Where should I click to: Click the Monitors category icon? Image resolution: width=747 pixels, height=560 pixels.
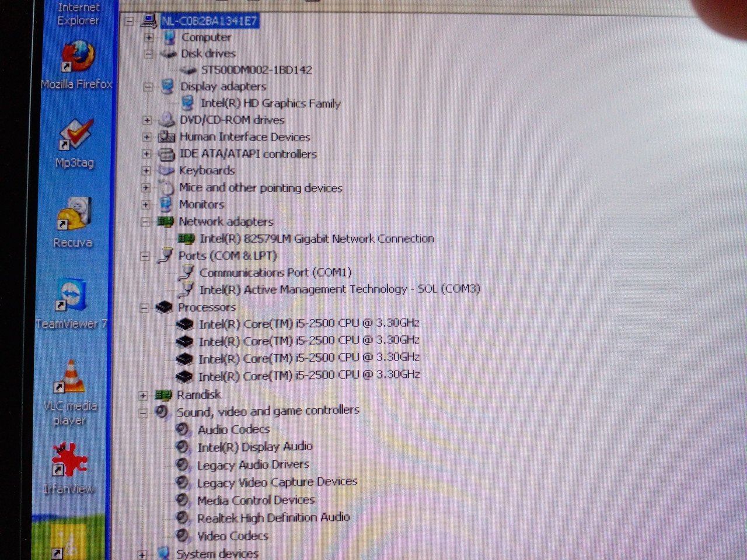click(166, 204)
